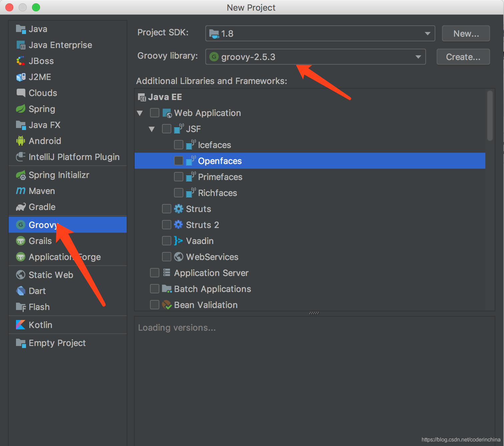Screen dimensions: 504x446
Task: Select the Java Enterprise project type icon
Action: pyautogui.click(x=21, y=45)
